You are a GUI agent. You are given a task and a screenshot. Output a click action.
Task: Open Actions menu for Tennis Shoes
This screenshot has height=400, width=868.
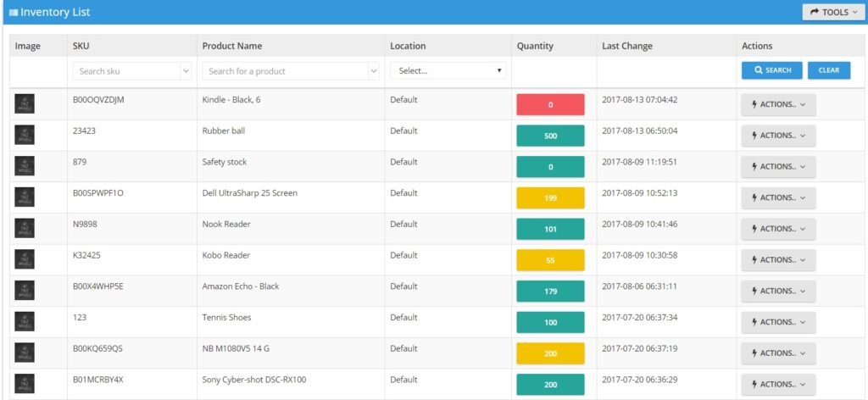click(778, 322)
